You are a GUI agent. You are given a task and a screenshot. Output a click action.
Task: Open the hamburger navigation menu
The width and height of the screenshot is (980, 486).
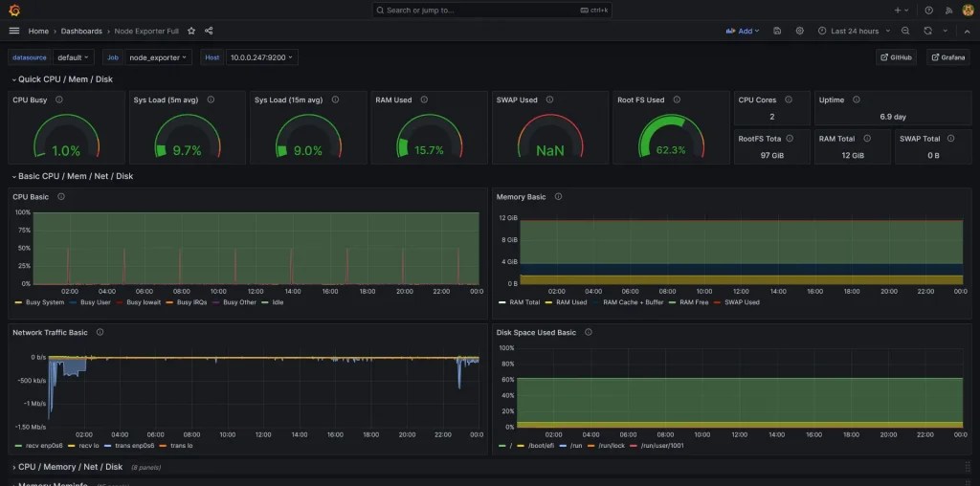[14, 31]
